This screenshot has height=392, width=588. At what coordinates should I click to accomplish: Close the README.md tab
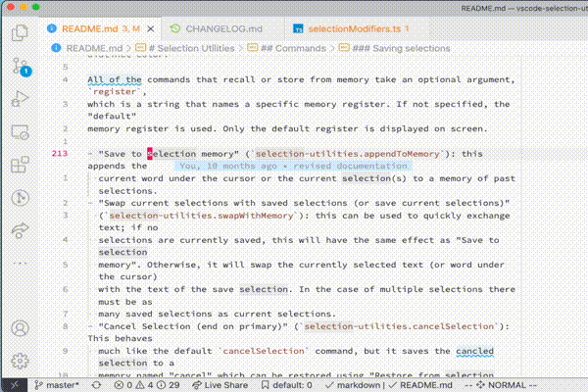click(x=150, y=28)
